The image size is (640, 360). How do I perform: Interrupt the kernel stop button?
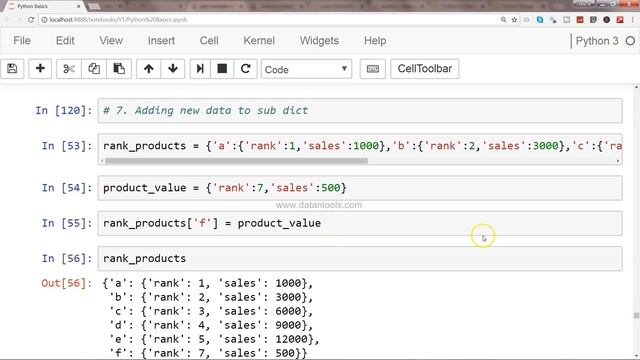(222, 69)
